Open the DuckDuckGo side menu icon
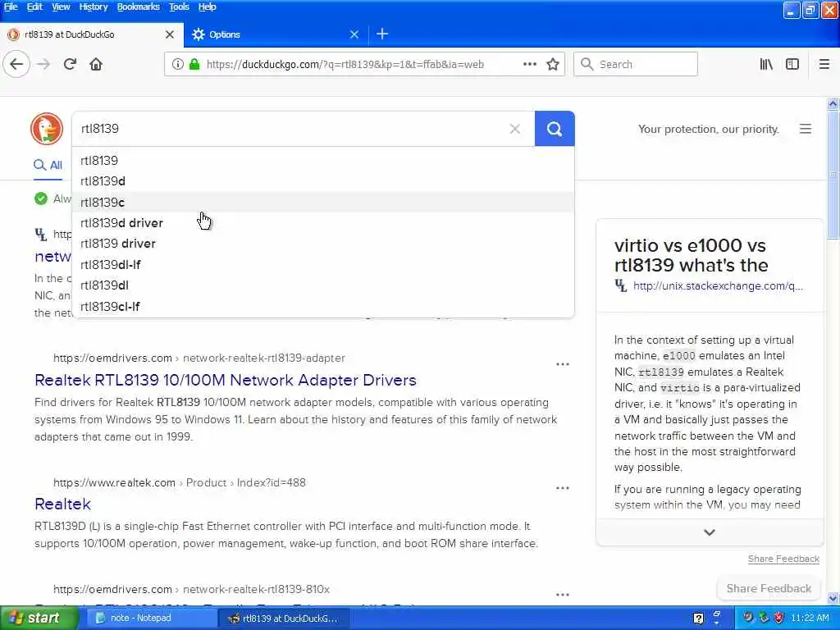Image resolution: width=840 pixels, height=630 pixels. coord(806,129)
